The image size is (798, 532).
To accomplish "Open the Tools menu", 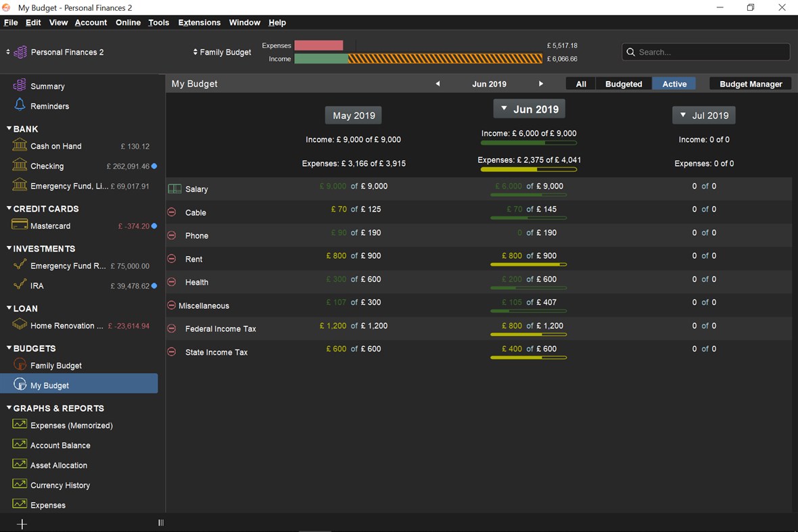I will point(158,22).
